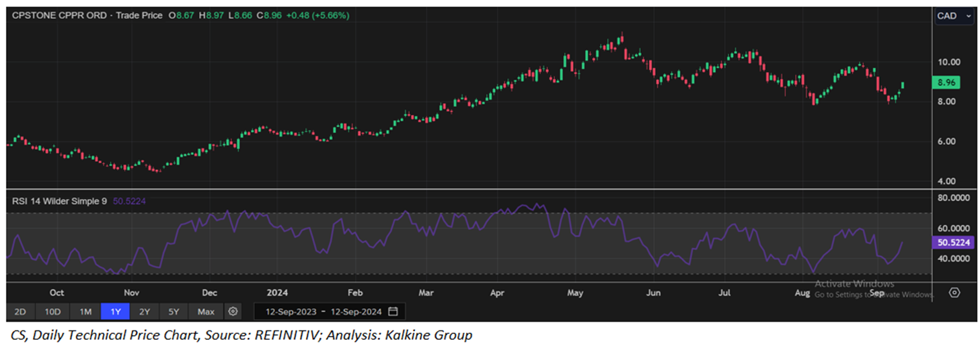Click the Apr label on time axis

(x=497, y=293)
